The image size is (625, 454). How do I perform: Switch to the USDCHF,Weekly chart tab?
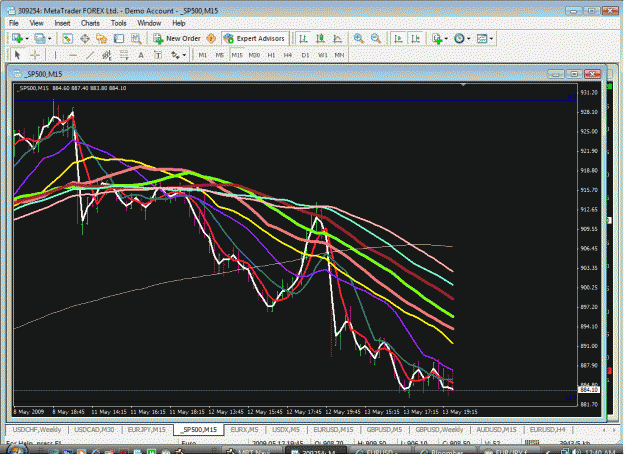click(x=37, y=430)
